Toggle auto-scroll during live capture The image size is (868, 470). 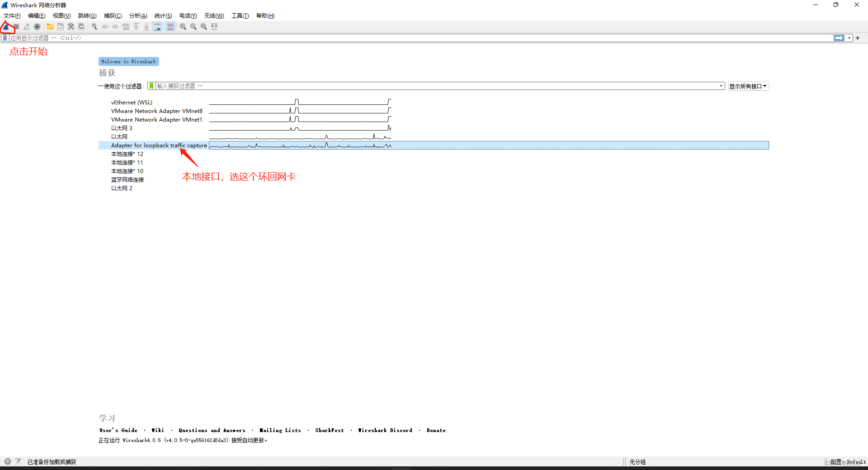click(x=157, y=27)
